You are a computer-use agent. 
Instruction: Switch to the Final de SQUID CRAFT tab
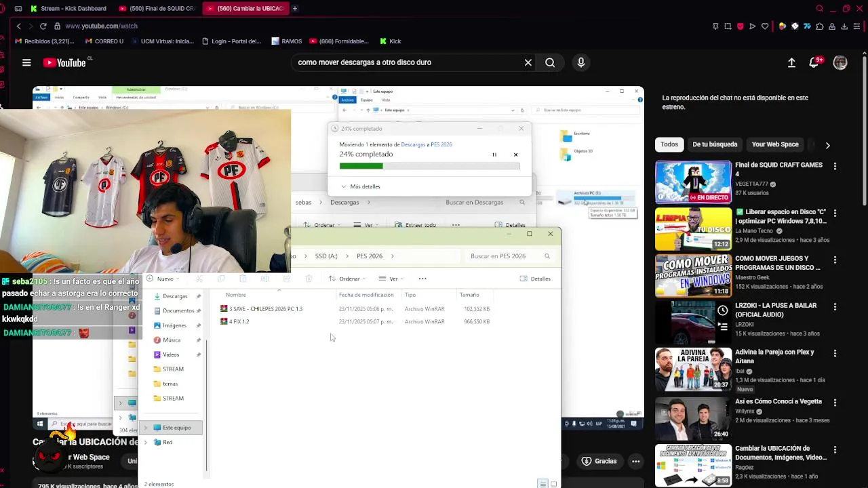157,8
